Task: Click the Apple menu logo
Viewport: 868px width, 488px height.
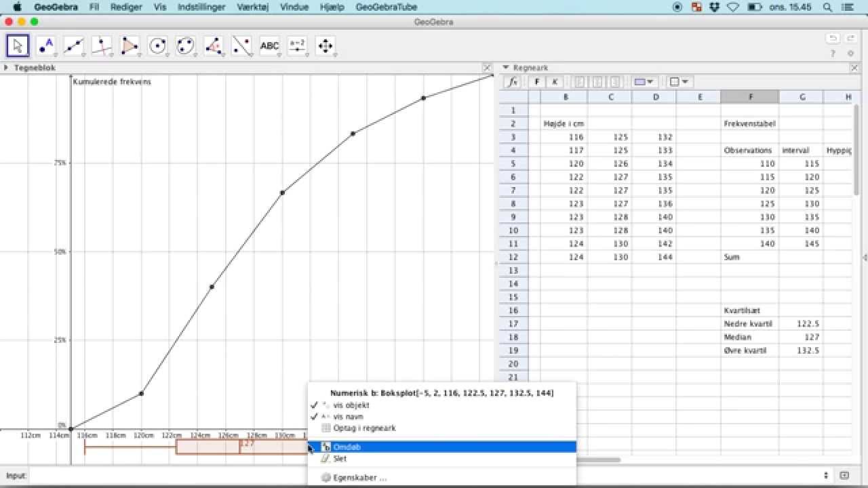Action: 18,7
